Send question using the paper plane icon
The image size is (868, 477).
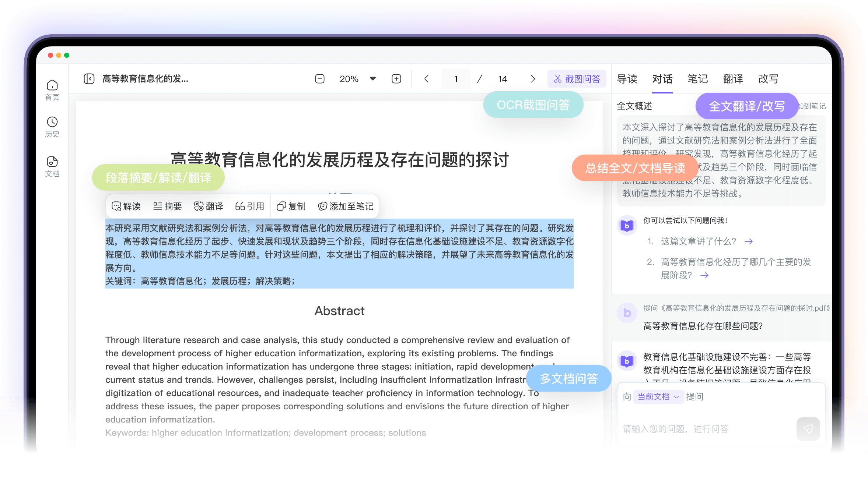coord(808,428)
